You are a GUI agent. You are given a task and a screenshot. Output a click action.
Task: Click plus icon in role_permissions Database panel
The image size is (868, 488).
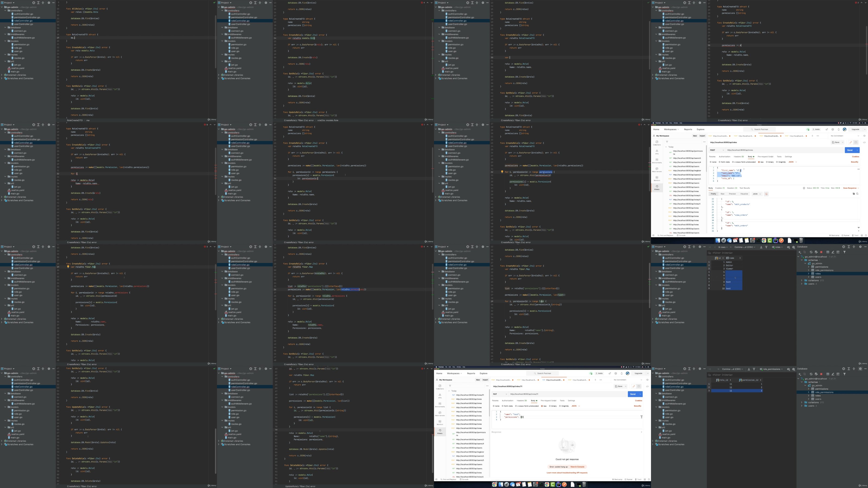point(800,374)
